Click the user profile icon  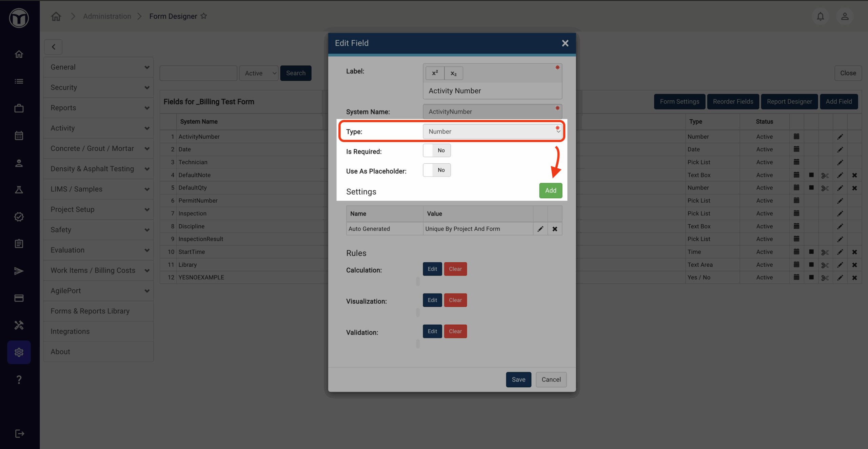(x=845, y=16)
